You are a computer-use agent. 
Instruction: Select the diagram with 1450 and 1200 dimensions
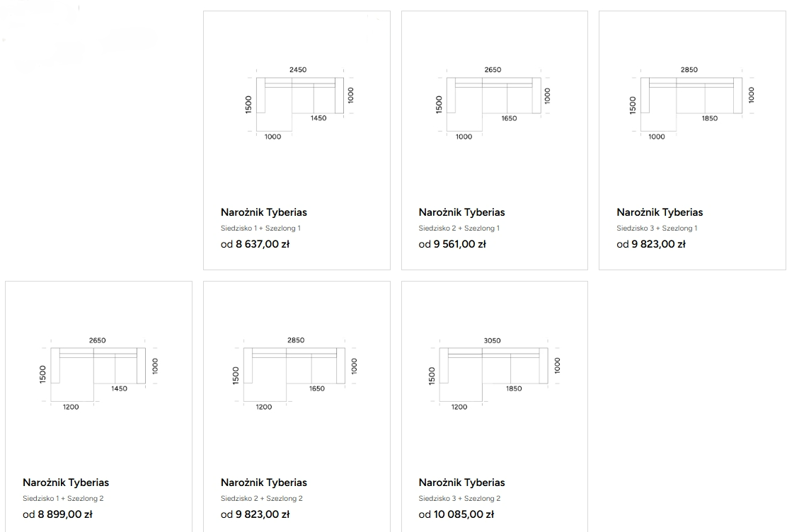98,373
